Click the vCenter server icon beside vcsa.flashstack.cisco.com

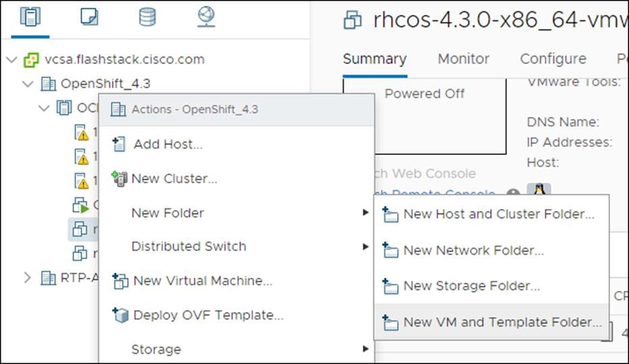[31, 60]
